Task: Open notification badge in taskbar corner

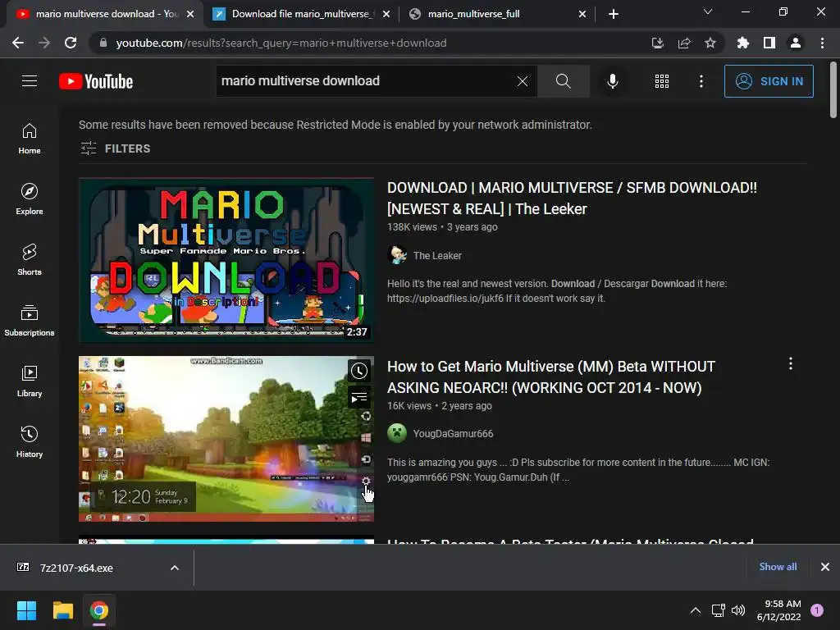Action: pyautogui.click(x=817, y=610)
